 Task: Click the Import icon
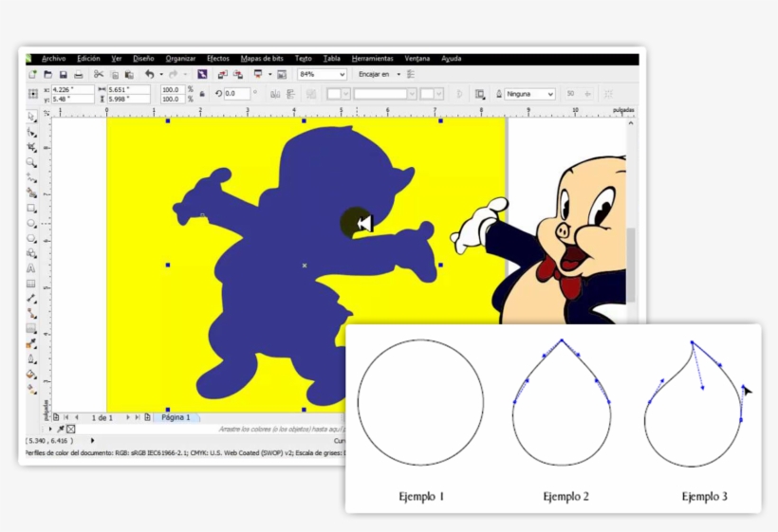(223, 74)
